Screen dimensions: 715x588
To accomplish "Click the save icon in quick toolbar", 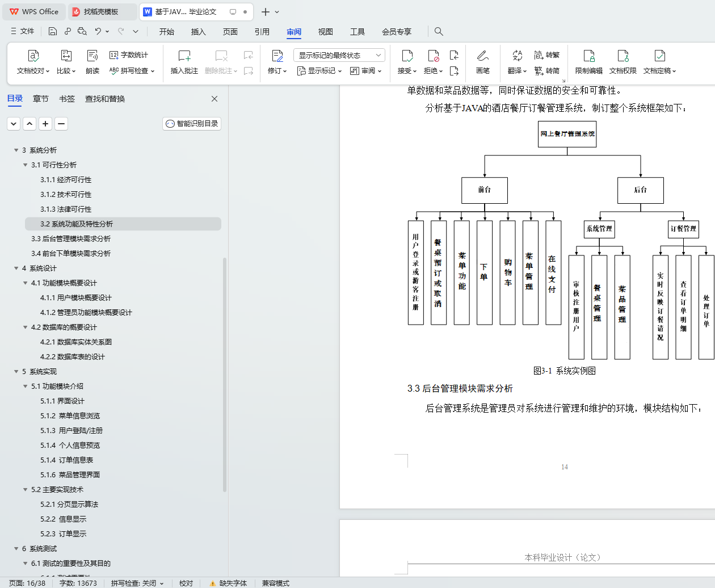I will pyautogui.click(x=53, y=31).
